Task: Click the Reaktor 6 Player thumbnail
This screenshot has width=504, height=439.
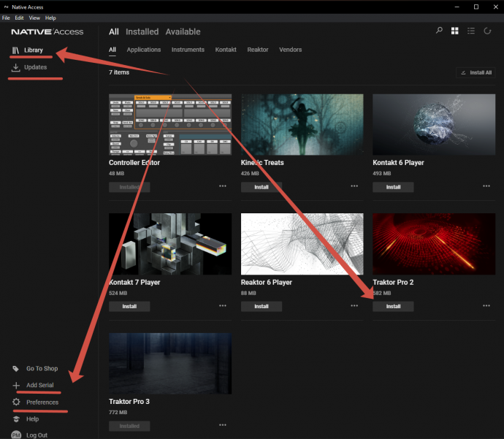Action: (x=302, y=244)
